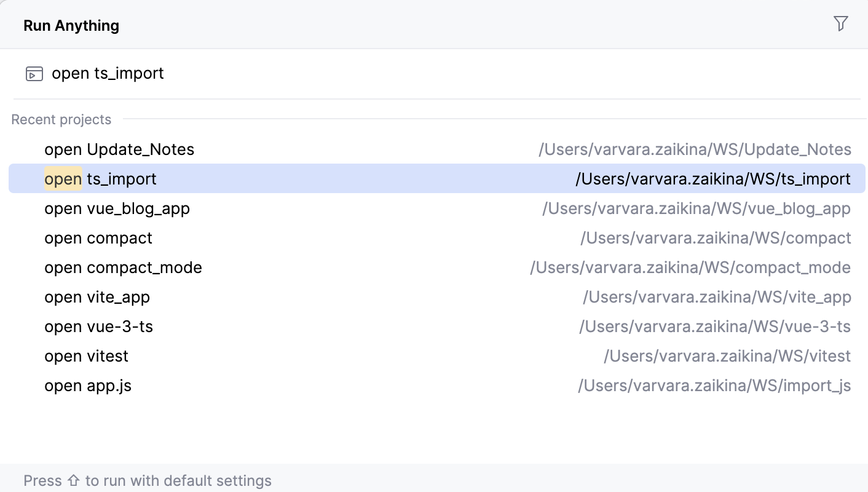Click the 'Press ⇧ to run with default settings' hint
This screenshot has height=492, width=868.
click(148, 480)
